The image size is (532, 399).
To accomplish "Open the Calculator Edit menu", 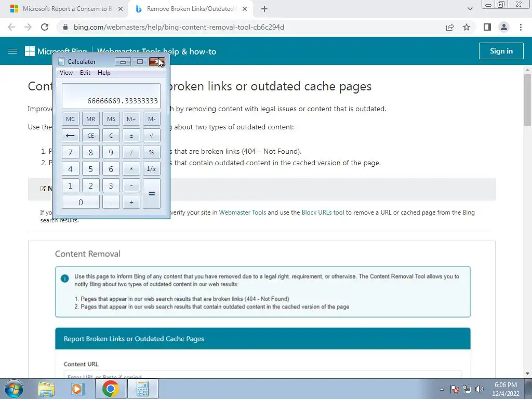I will click(x=85, y=73).
